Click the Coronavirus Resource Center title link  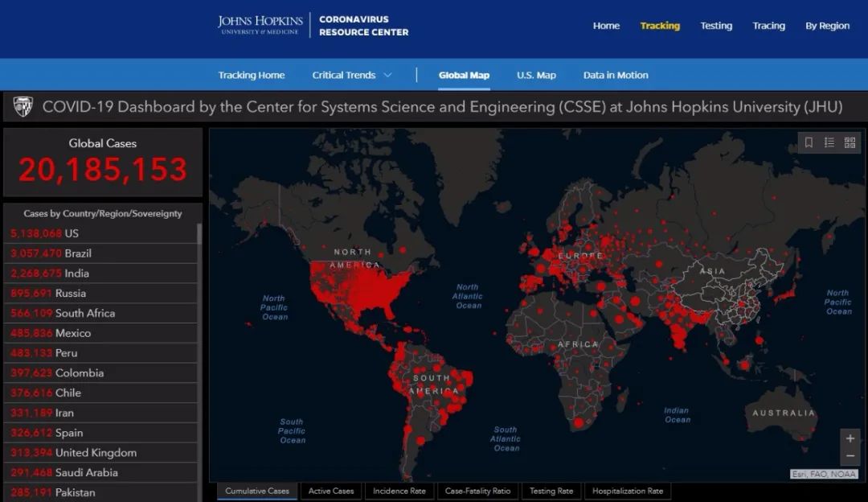[x=364, y=26]
